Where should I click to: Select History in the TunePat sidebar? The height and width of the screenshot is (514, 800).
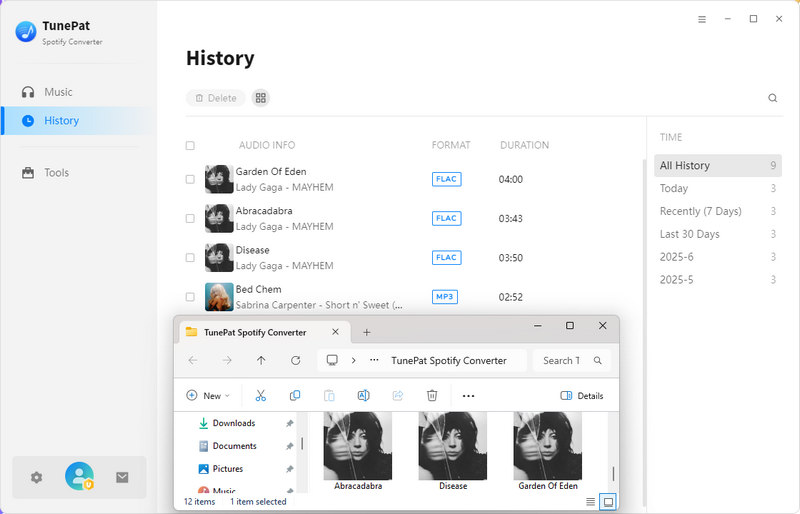[79, 120]
